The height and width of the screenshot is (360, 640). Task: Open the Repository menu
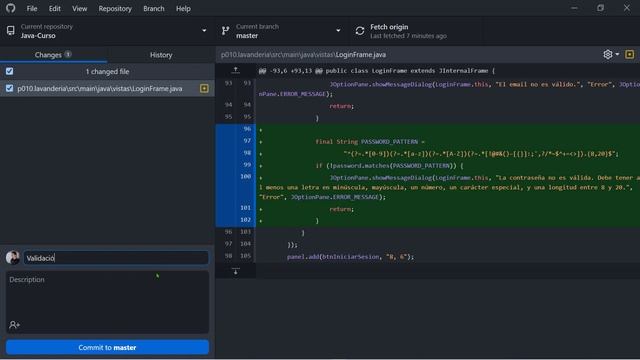[115, 9]
